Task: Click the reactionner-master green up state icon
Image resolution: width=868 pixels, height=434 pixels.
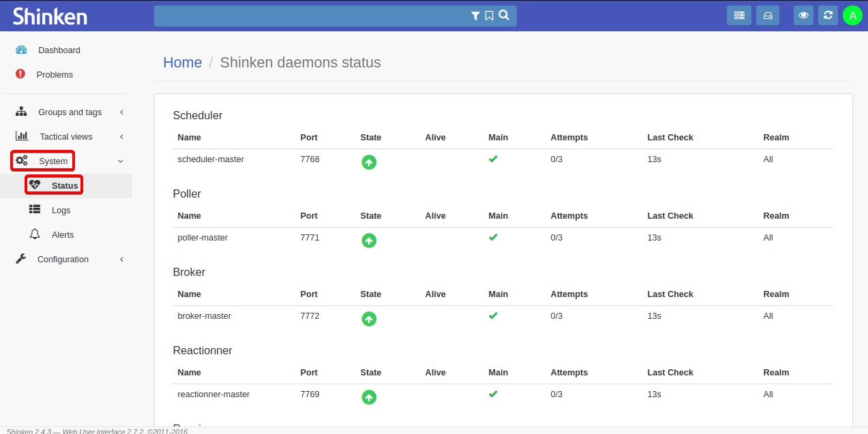Action: [x=369, y=397]
